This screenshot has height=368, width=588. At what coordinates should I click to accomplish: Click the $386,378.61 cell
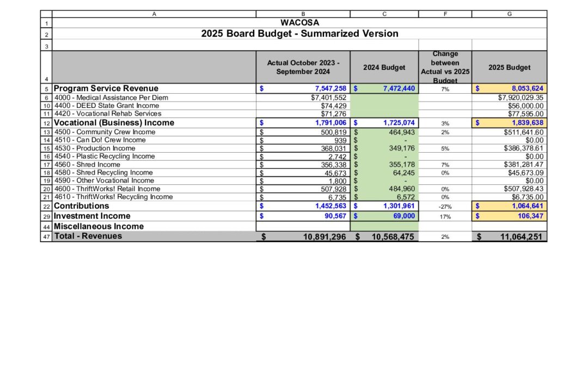(x=509, y=148)
